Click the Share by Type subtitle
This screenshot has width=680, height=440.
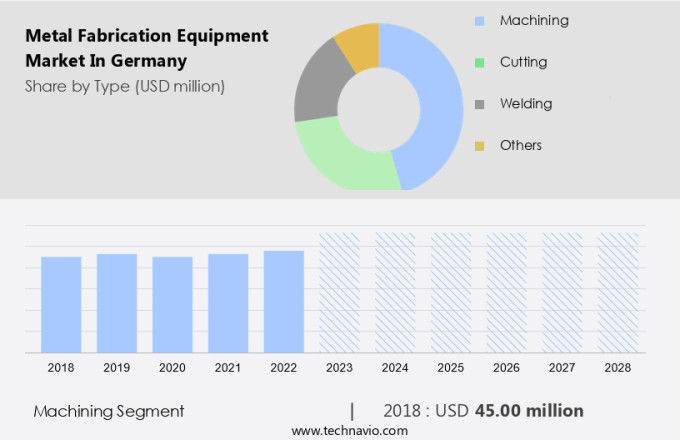(x=125, y=86)
